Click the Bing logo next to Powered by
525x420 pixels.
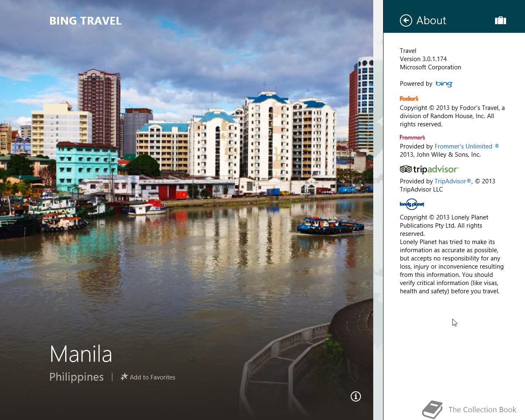pyautogui.click(x=444, y=84)
